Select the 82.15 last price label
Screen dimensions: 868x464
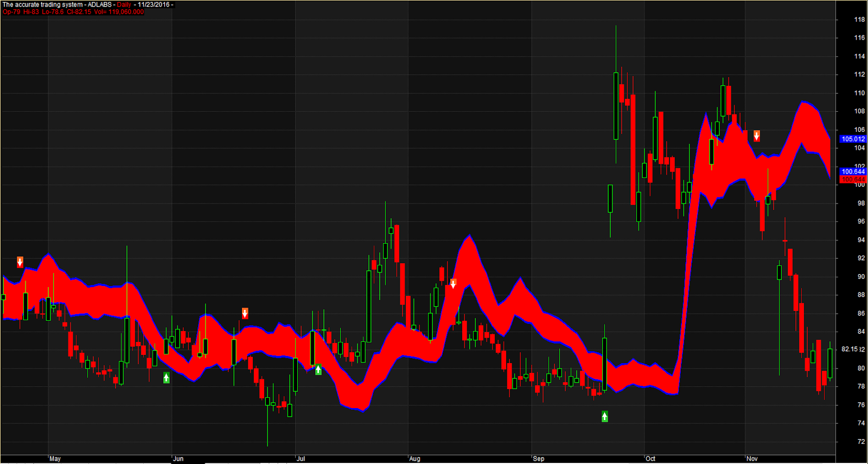[x=850, y=349]
